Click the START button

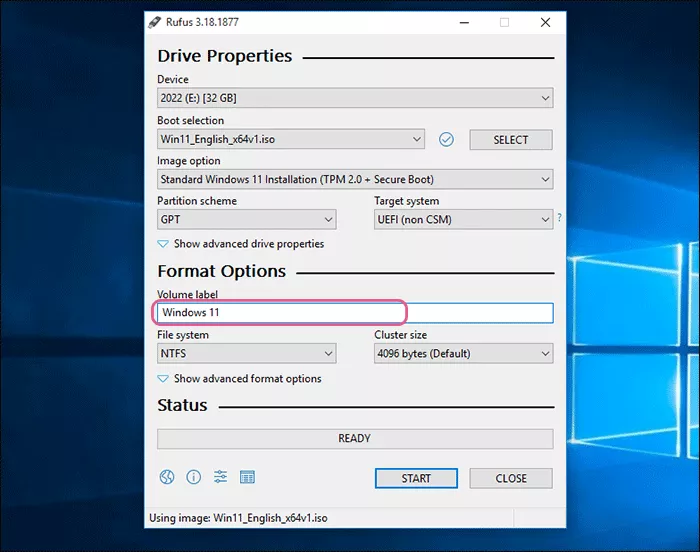click(416, 478)
